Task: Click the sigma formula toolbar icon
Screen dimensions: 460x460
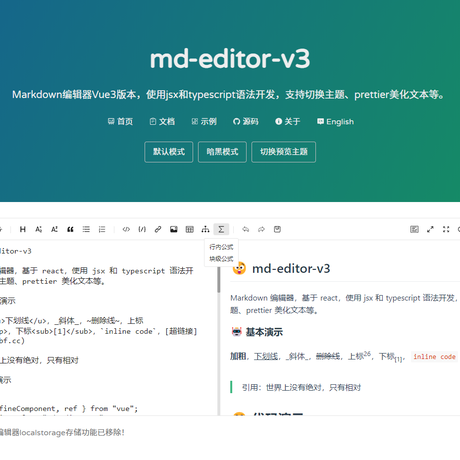Action: [x=221, y=229]
